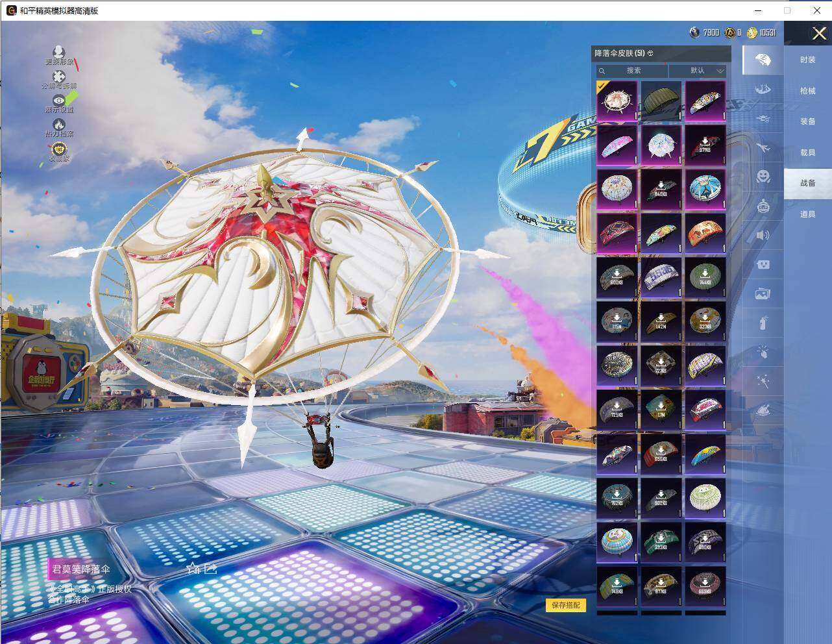832x644 pixels.
Task: Select the picture gallery category icon
Action: pos(763,294)
